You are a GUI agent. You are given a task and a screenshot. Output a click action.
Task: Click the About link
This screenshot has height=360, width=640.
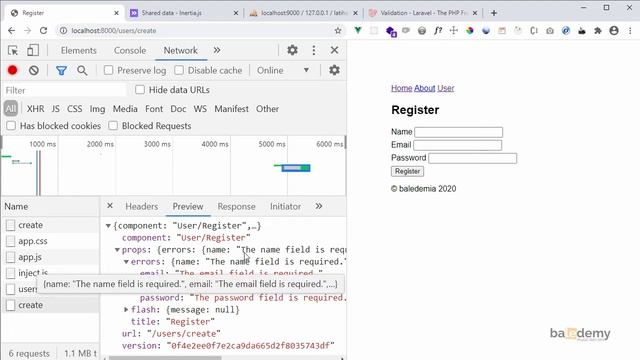tap(424, 88)
